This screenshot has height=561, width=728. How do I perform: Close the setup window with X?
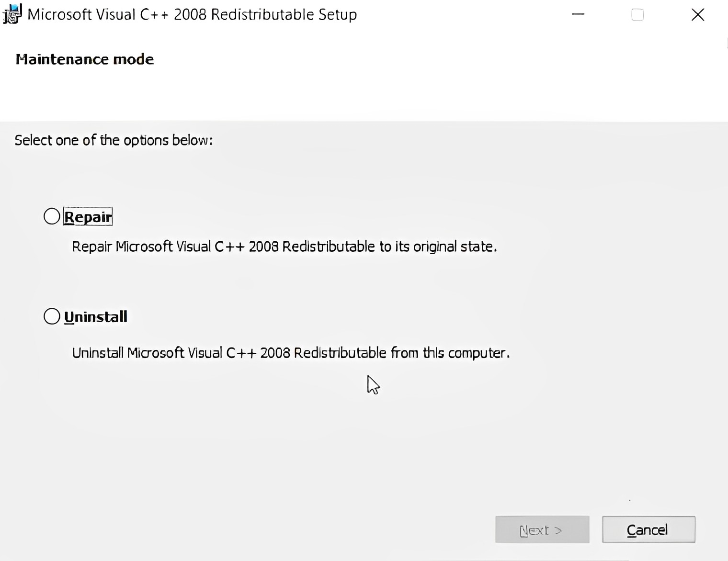(698, 15)
